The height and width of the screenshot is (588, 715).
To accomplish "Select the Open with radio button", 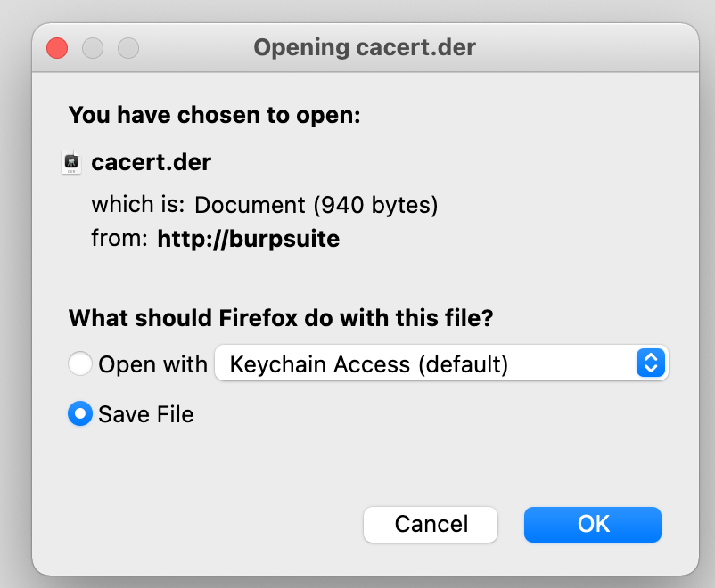I will pos(80,363).
